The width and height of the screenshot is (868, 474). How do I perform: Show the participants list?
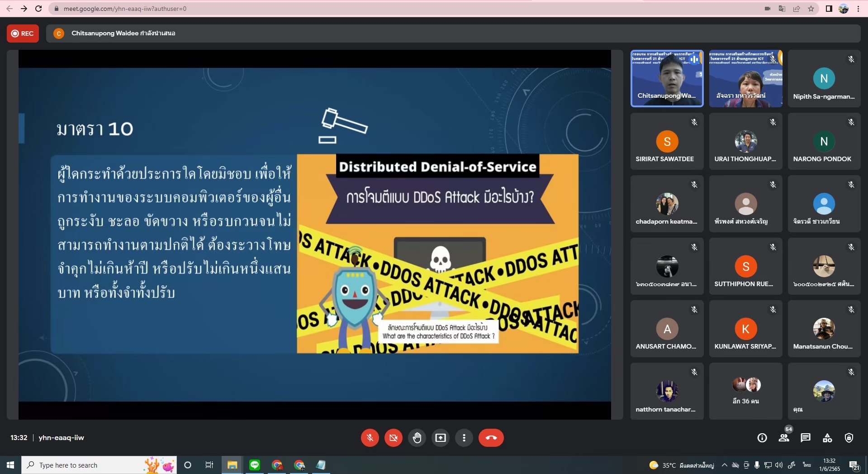pos(783,438)
